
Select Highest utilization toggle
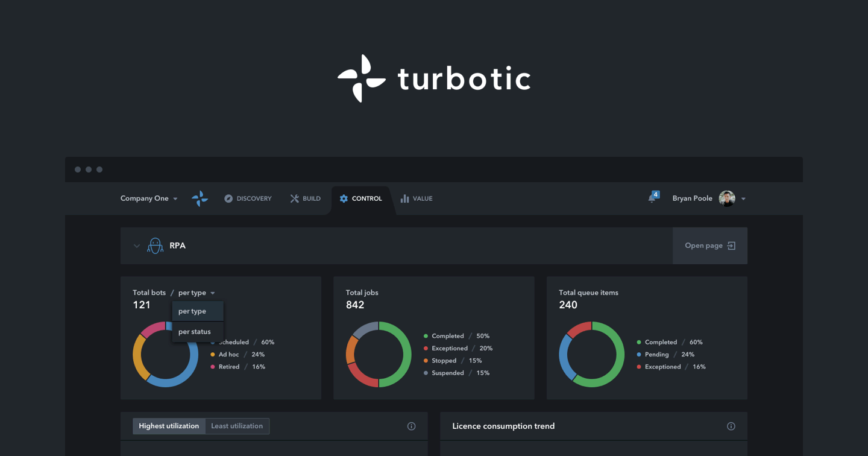click(x=169, y=426)
